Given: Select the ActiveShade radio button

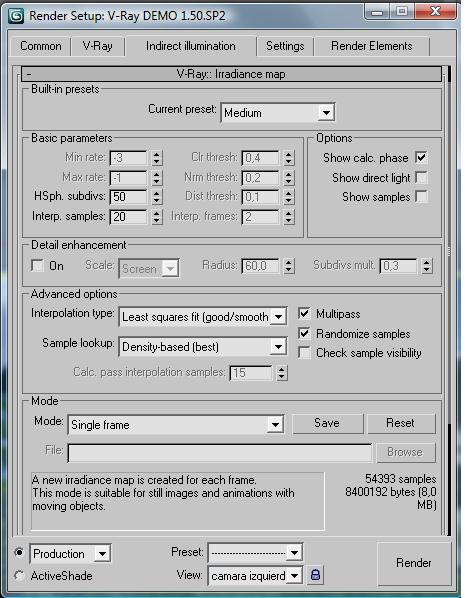Looking at the screenshot, I should [19, 575].
